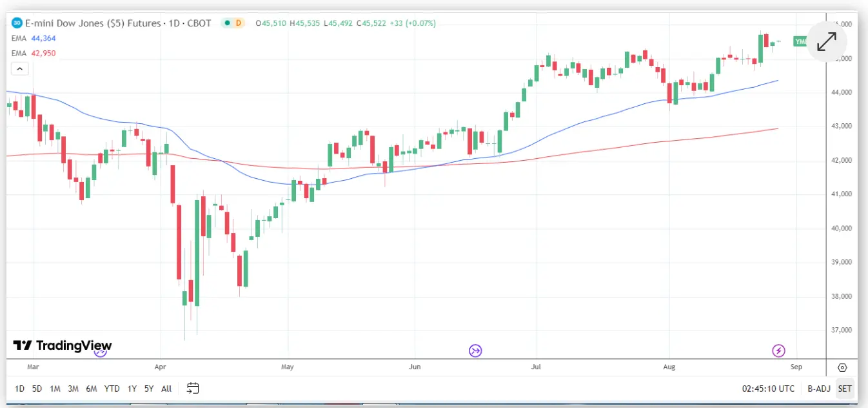Viewport: 868px width, 408px height.
Task: Open the Go to date calendar icon
Action: coord(193,388)
